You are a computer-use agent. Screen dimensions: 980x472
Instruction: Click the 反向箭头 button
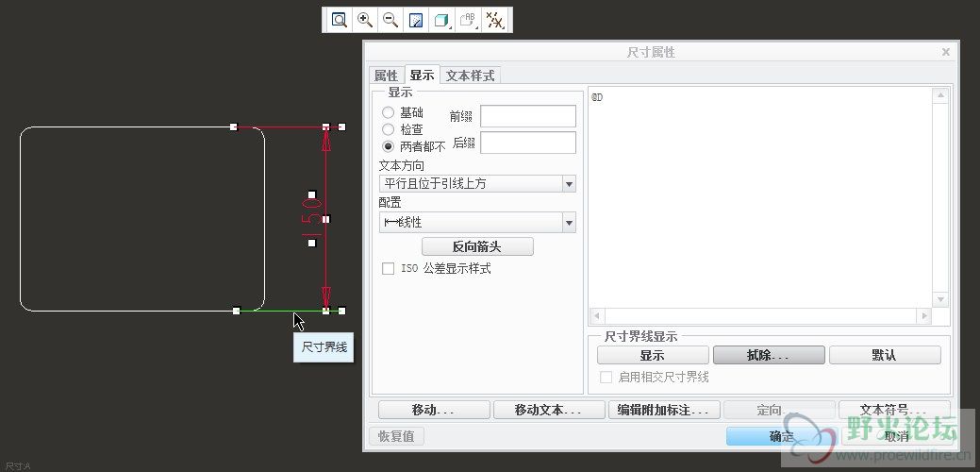477,246
